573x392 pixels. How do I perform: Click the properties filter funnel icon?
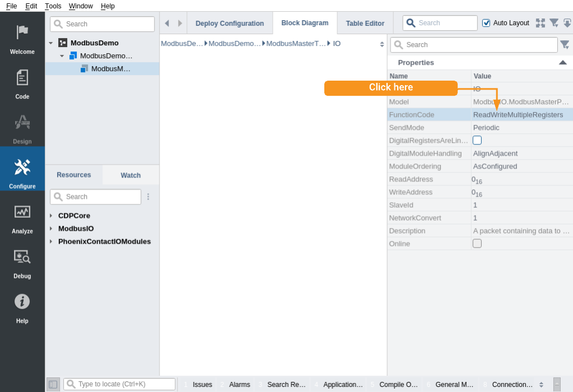564,45
